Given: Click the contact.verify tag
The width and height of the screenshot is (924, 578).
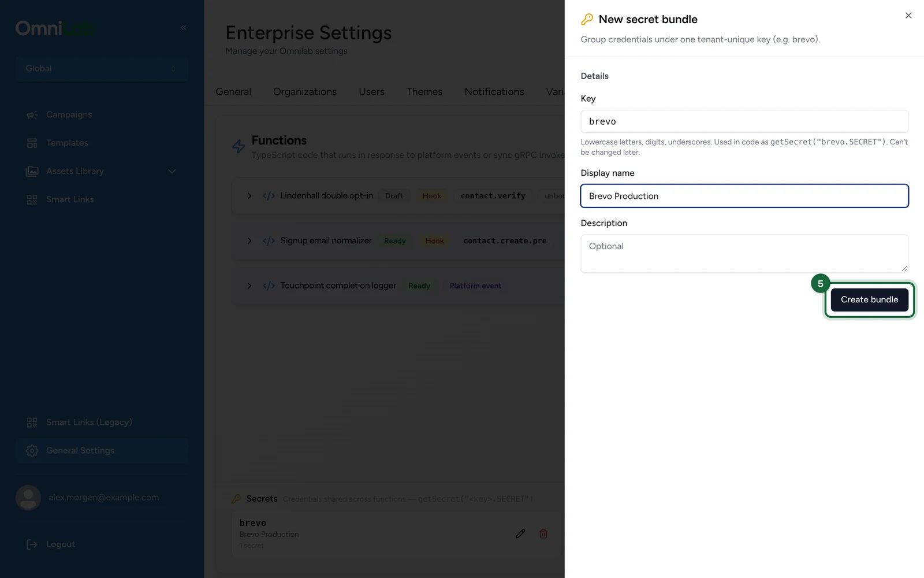Looking at the screenshot, I should [493, 196].
